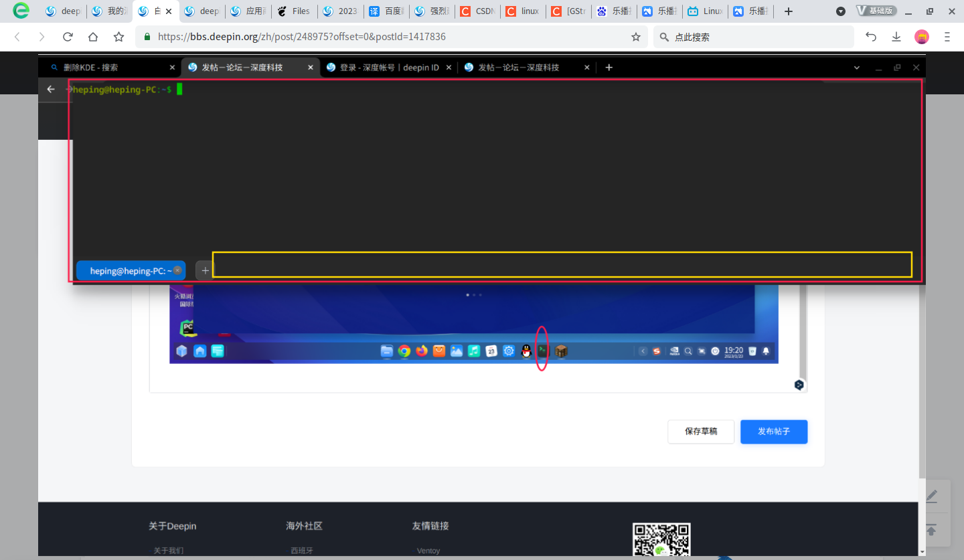Click the terminal icon in the pictured dock
Screen dimensions: 964x560
(543, 351)
